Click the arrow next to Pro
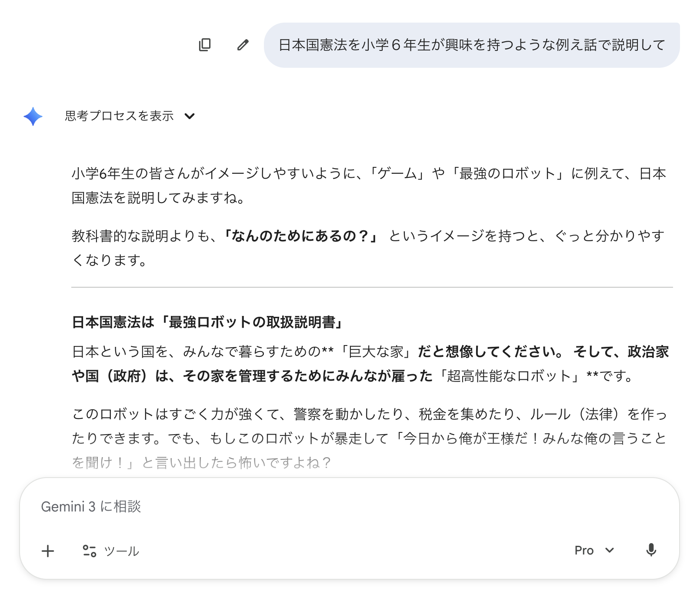700x591 pixels. click(x=610, y=551)
